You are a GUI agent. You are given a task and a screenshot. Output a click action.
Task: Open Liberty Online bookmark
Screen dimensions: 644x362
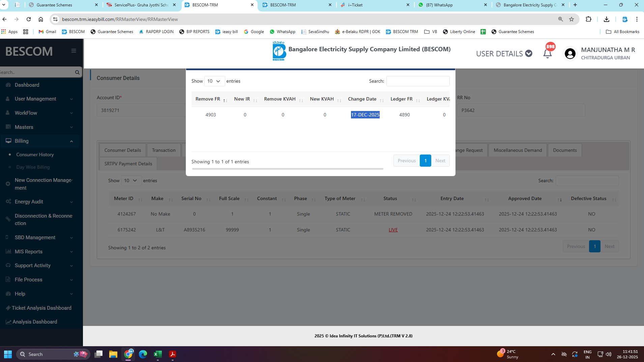[x=459, y=32]
